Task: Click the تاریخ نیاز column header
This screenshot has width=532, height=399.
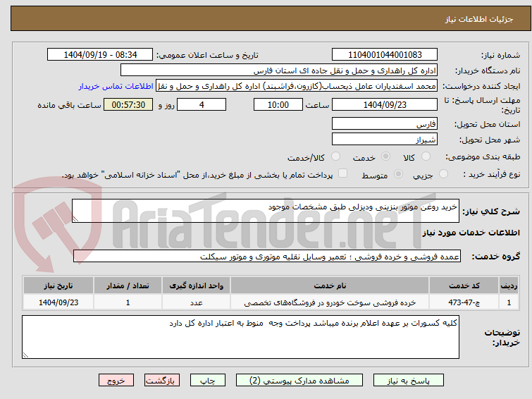Action: 58,286
